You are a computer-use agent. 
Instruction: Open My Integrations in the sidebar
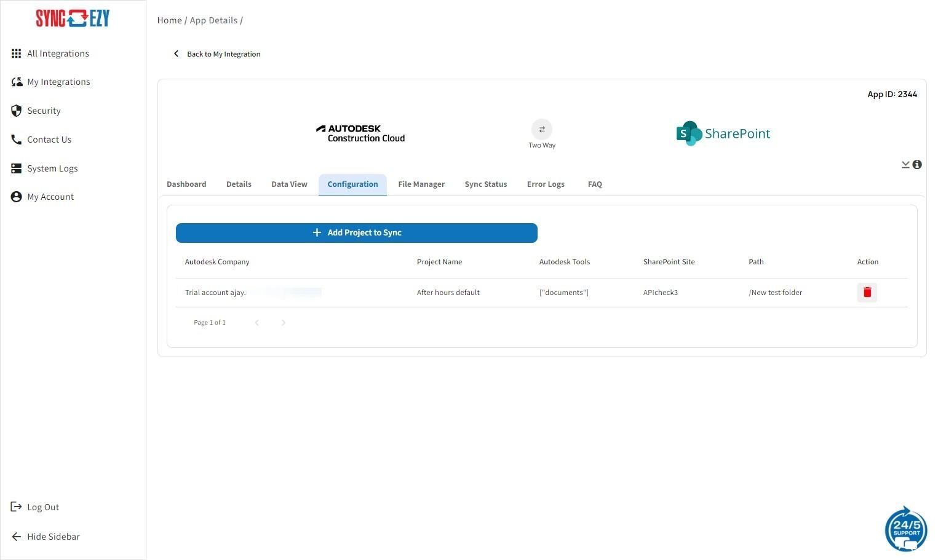click(58, 82)
